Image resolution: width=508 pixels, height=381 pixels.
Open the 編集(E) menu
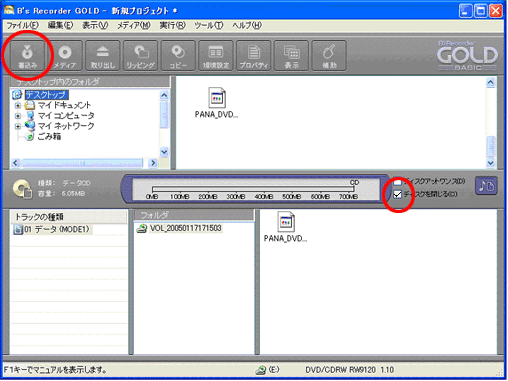pyautogui.click(x=60, y=25)
